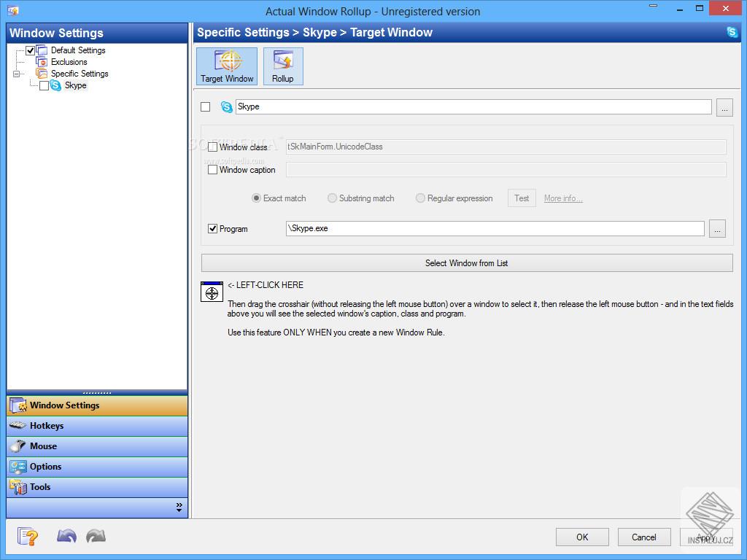
Task: Click the Cancel button
Action: pyautogui.click(x=644, y=537)
